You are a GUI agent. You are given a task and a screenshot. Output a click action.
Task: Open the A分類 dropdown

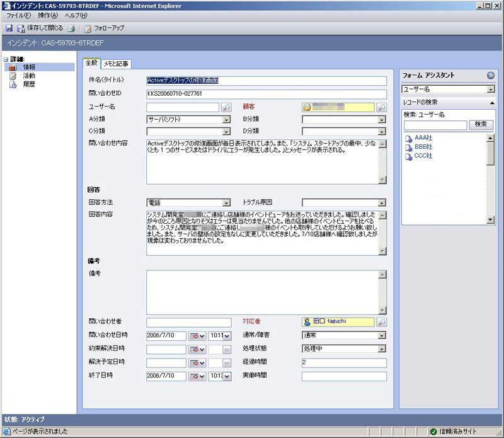(227, 120)
